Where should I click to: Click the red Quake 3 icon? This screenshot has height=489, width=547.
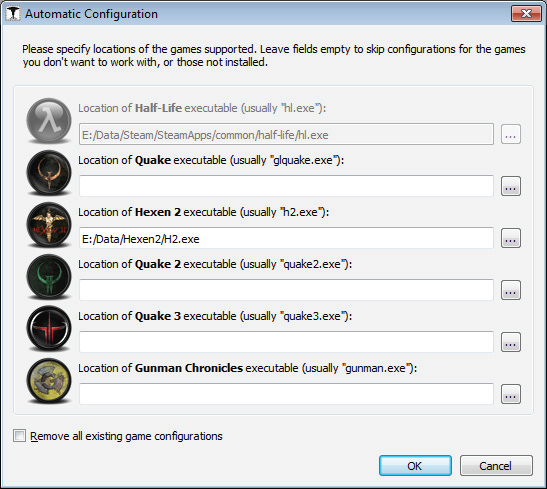(x=49, y=329)
